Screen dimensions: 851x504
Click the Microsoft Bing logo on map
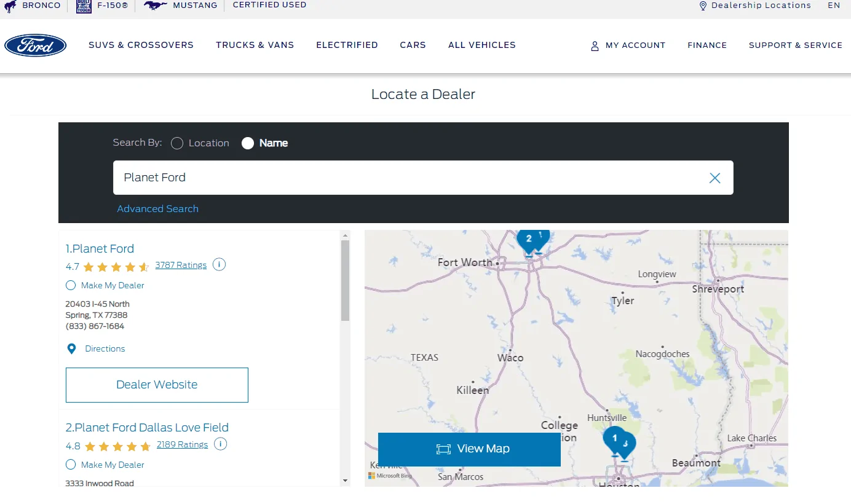point(391,476)
